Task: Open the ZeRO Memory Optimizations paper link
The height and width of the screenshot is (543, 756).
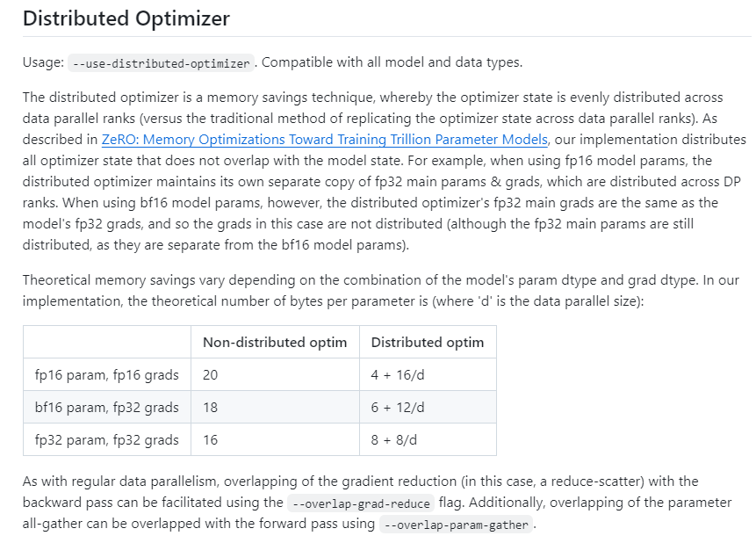Action: click(325, 139)
